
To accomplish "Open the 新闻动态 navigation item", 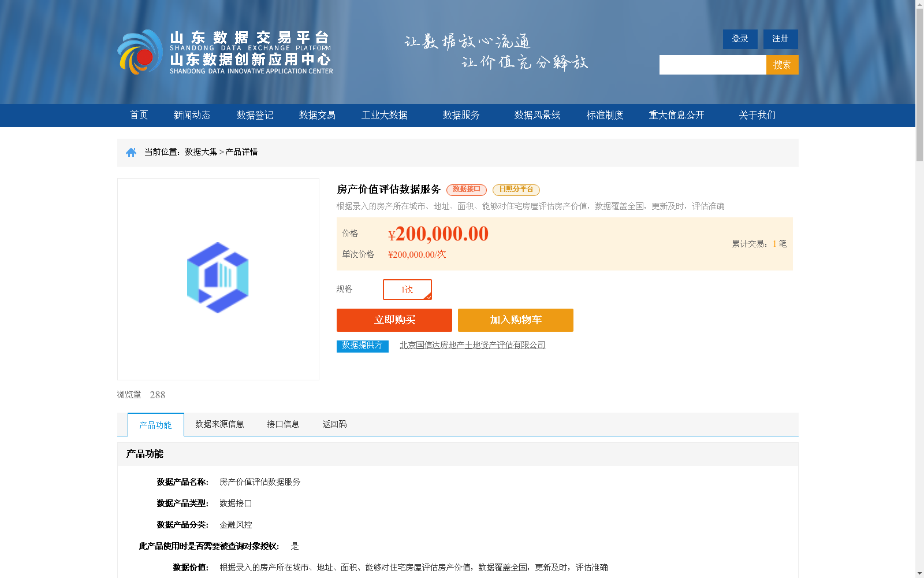I will tap(192, 115).
